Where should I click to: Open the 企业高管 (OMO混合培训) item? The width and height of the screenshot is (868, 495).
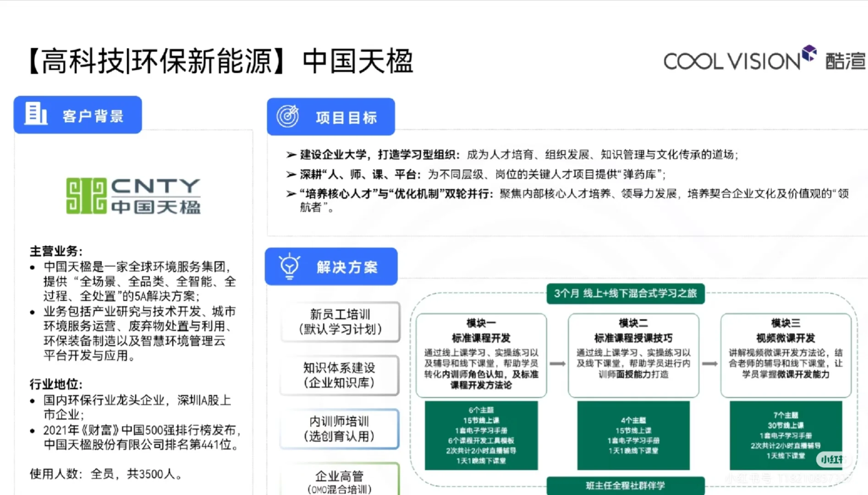(340, 479)
